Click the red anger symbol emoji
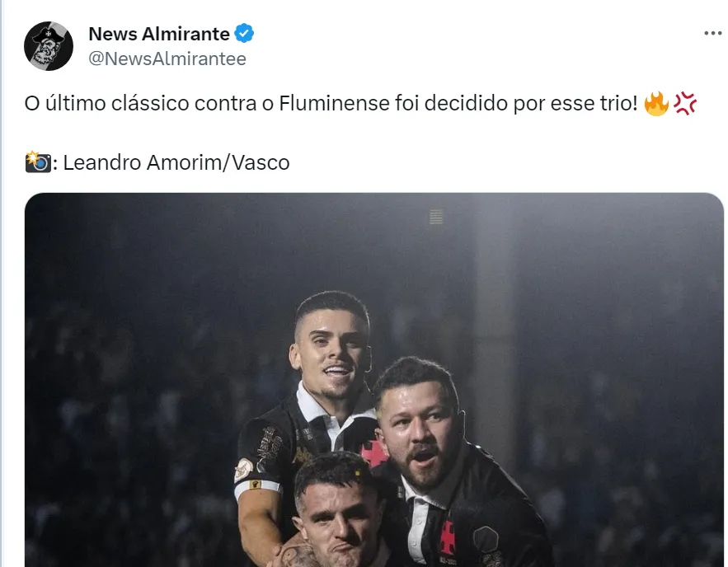 685,104
